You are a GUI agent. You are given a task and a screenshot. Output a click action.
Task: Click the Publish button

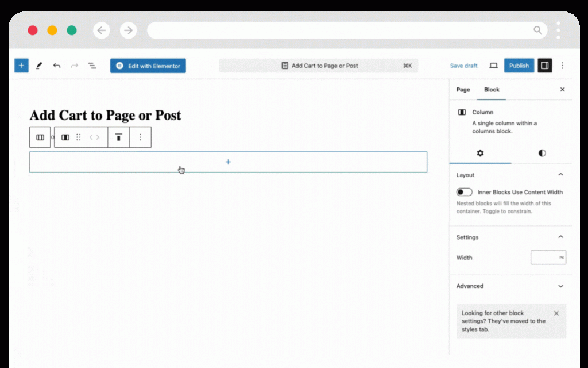[519, 66]
